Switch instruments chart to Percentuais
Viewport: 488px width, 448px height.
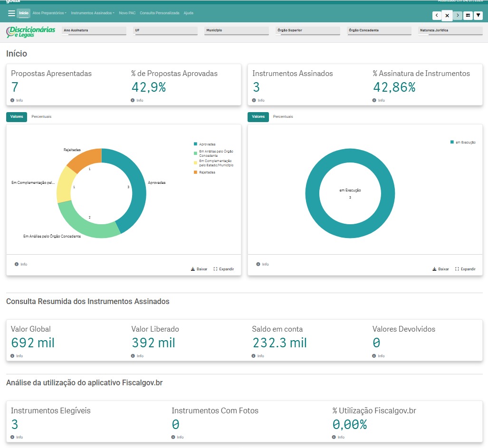tap(283, 116)
